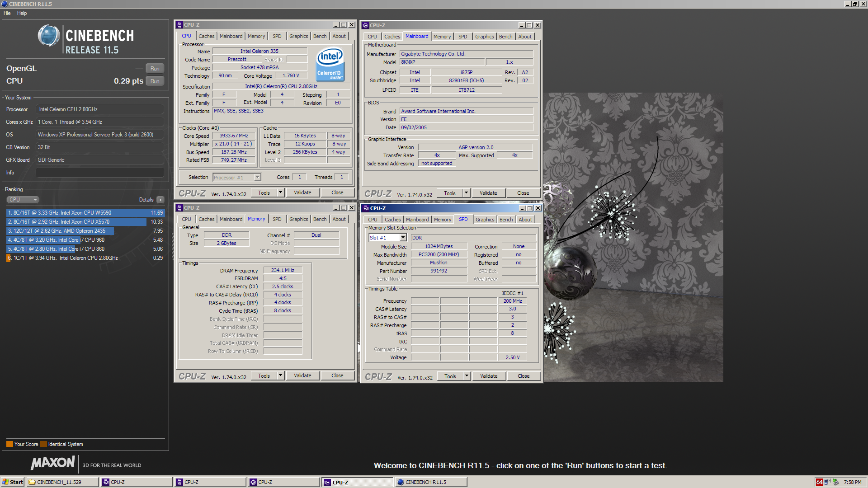Viewport: 868px width, 488px height.
Task: Click the DRAM Frequency value 234.1 MHz
Action: [x=283, y=270]
